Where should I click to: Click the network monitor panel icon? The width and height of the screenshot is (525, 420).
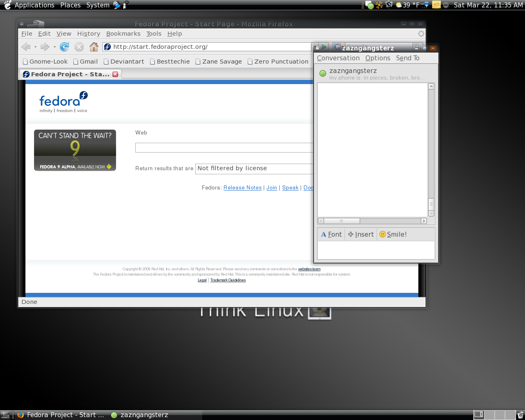[426, 5]
